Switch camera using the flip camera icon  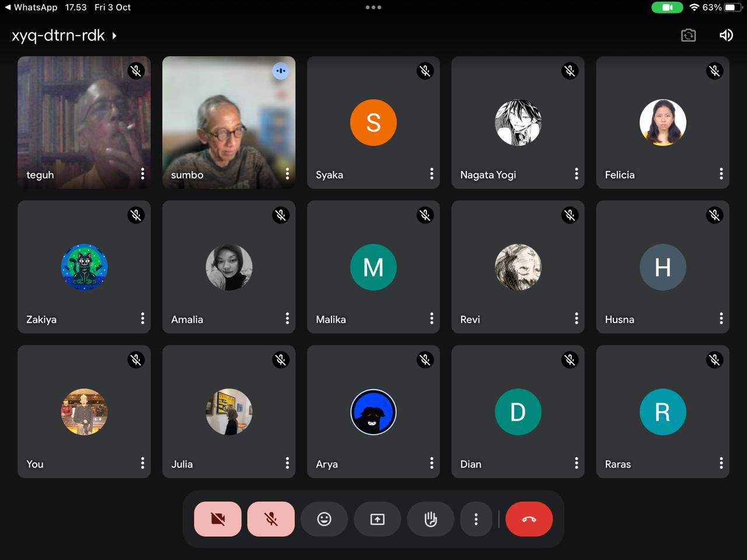[x=689, y=36]
